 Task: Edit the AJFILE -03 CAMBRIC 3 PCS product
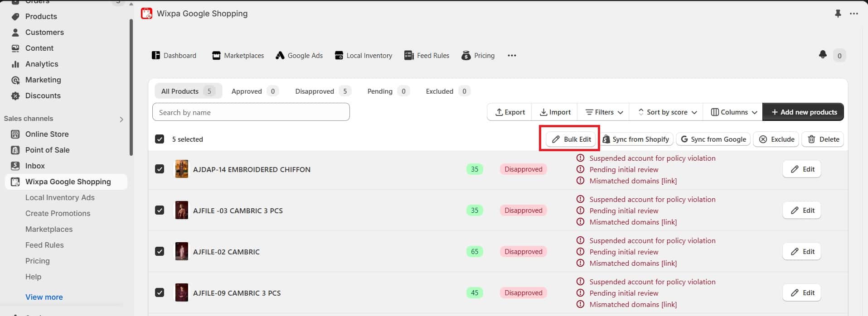click(x=802, y=210)
